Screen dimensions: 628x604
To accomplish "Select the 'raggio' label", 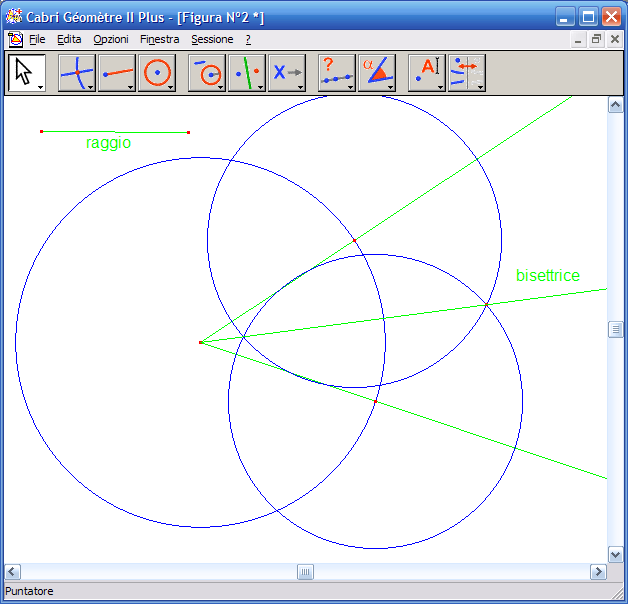I will pyautogui.click(x=109, y=143).
